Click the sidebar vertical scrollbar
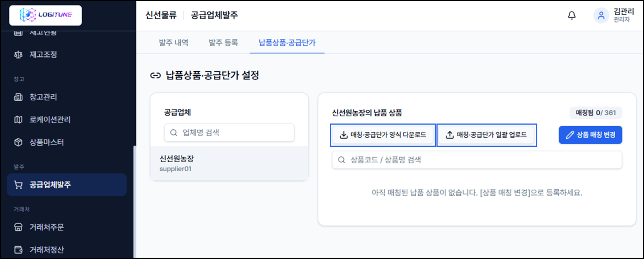The image size is (644, 259). (135, 201)
